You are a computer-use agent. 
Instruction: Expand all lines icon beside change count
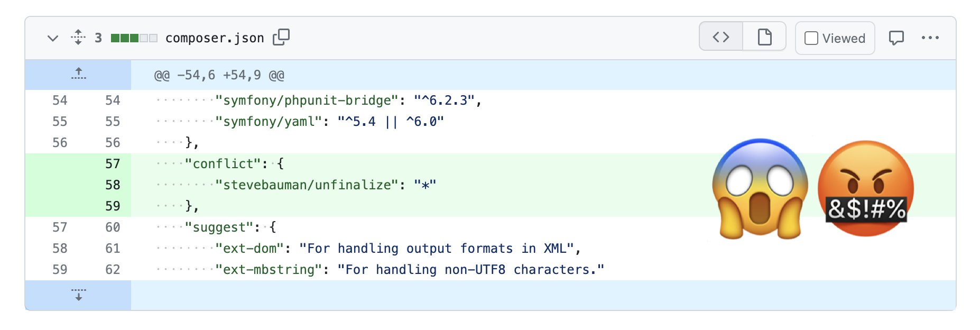coord(78,37)
